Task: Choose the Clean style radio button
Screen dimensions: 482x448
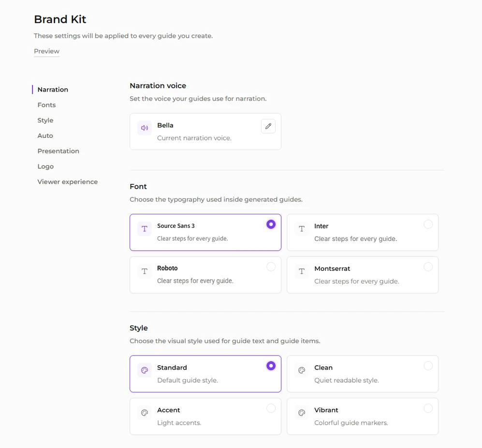Action: tap(428, 366)
